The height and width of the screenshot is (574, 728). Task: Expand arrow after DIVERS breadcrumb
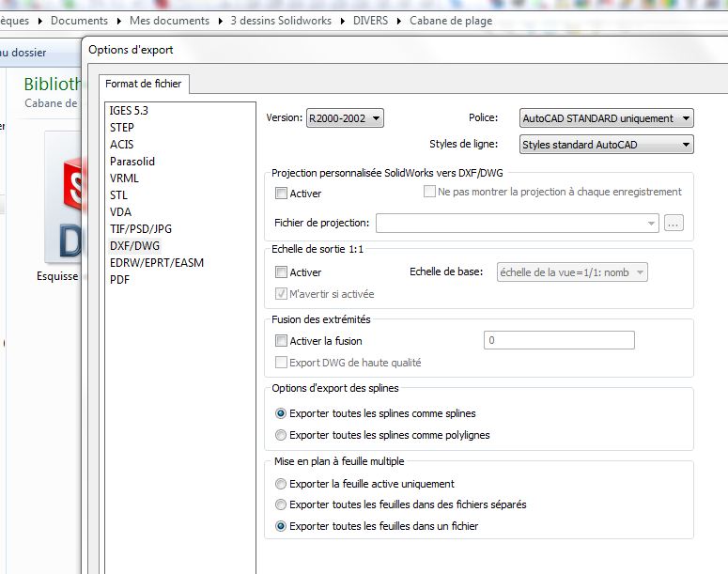(x=399, y=21)
